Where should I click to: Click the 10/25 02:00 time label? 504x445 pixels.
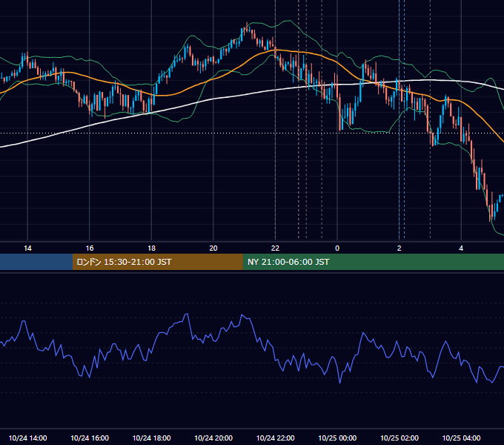point(399,438)
